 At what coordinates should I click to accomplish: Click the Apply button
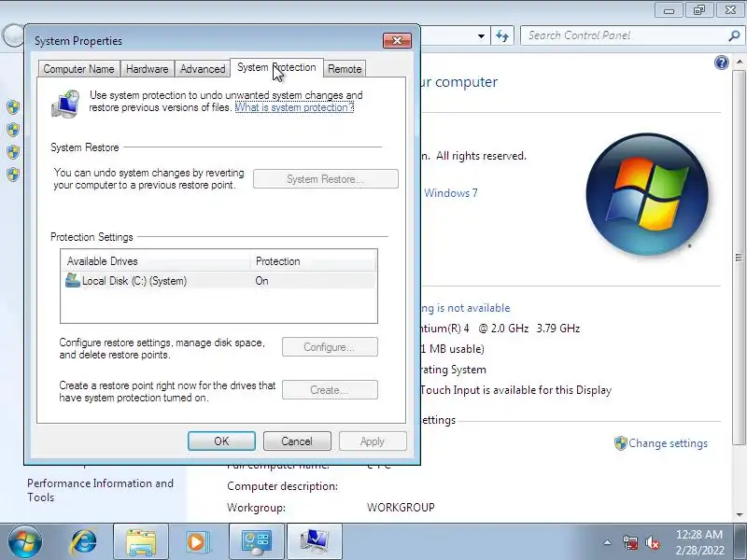[373, 441]
